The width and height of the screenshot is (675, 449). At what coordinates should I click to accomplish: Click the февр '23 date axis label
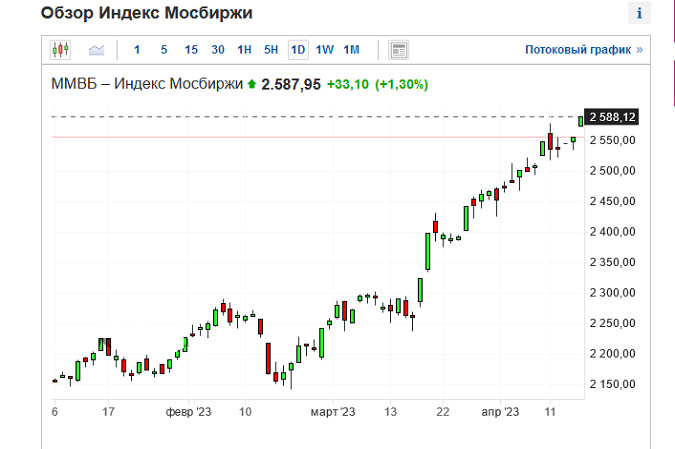pos(189,412)
